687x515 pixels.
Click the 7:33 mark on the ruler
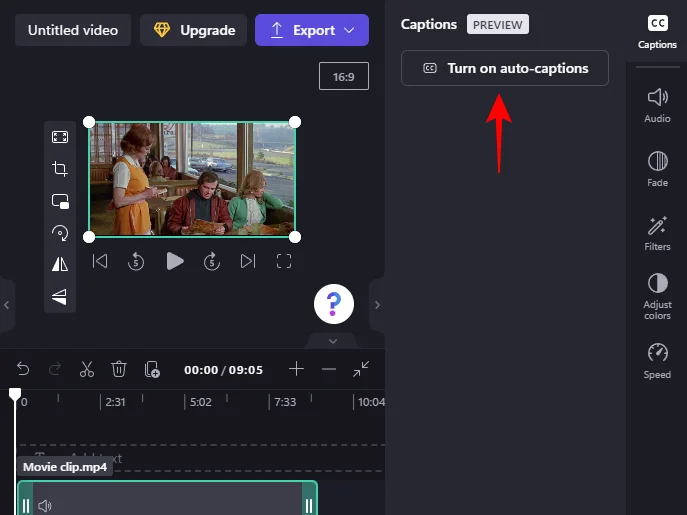click(285, 402)
